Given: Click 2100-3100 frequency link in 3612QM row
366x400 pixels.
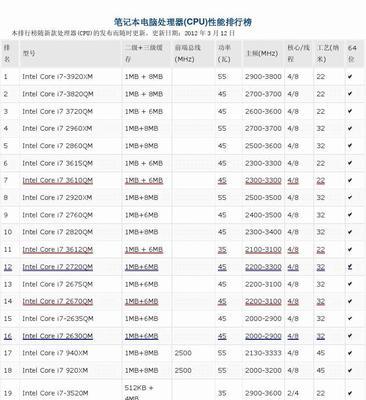Looking at the screenshot, I should 263,249.
